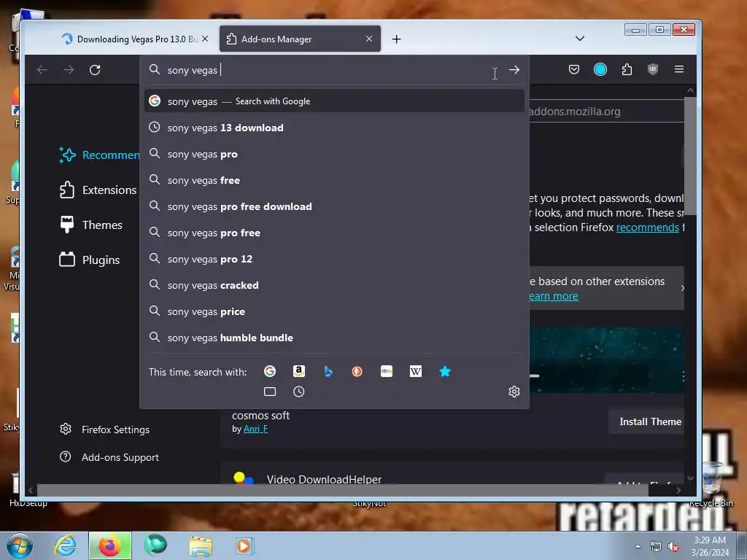Click the horizontal scrollbar at page bottom
Image resolution: width=747 pixels, height=560 pixels.
pyautogui.click(x=343, y=489)
